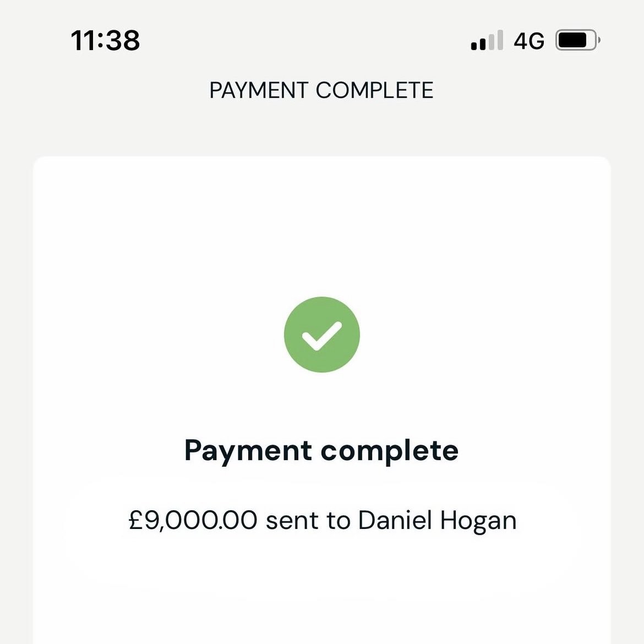This screenshot has width=644, height=644.
Task: Tap the word Payment in the bold heading
Action: 248,451
